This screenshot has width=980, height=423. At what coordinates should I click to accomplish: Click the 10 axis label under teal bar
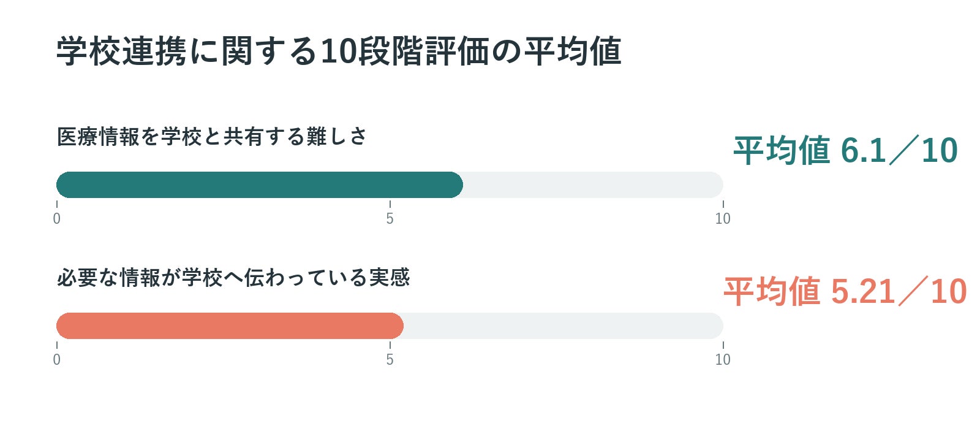click(723, 219)
